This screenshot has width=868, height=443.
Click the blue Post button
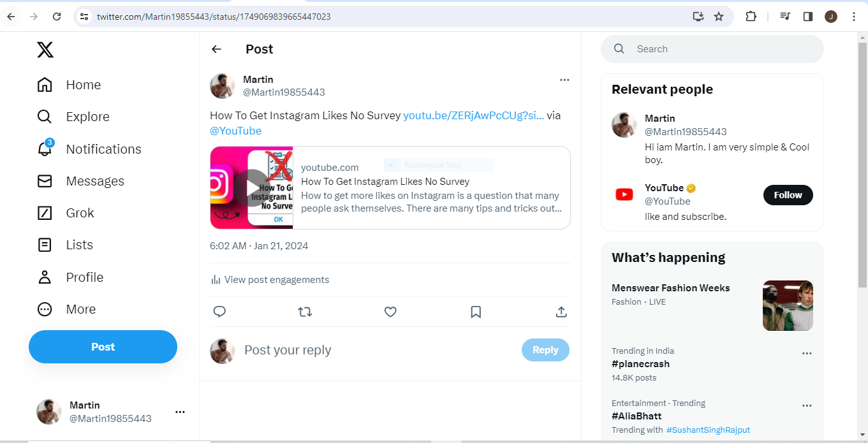coord(103,347)
